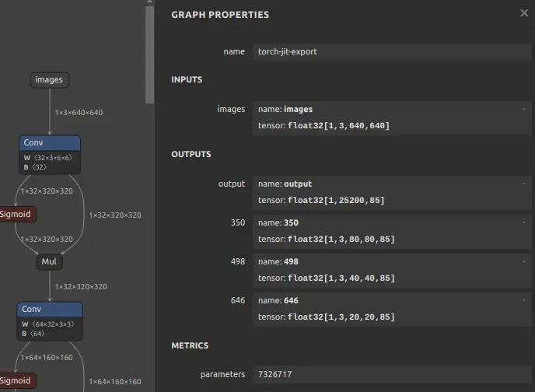
Task: Select the images input node
Action: pos(50,80)
